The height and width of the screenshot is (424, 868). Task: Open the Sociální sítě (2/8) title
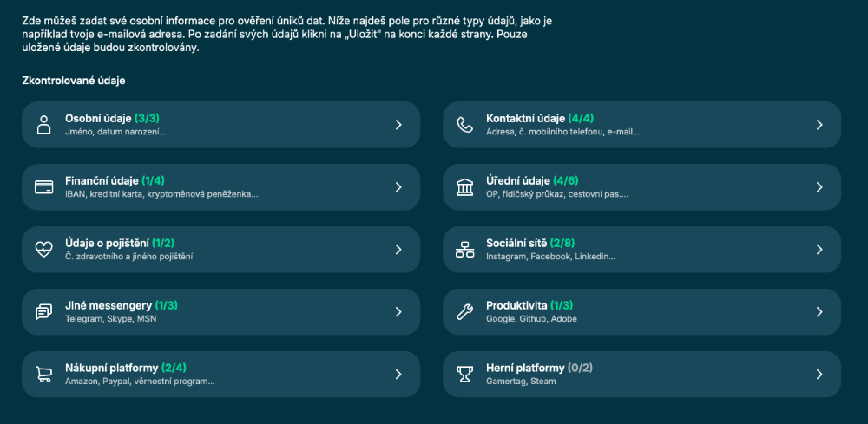(x=530, y=244)
